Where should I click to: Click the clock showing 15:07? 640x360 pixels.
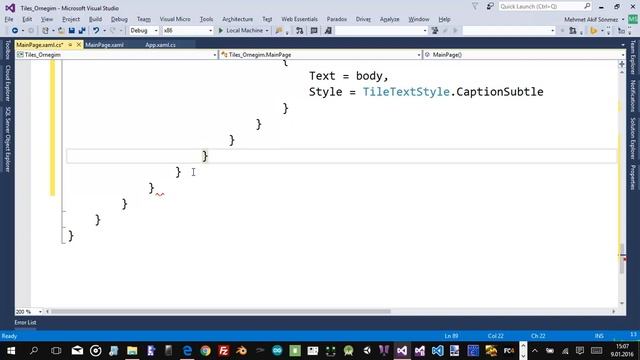pos(623,347)
